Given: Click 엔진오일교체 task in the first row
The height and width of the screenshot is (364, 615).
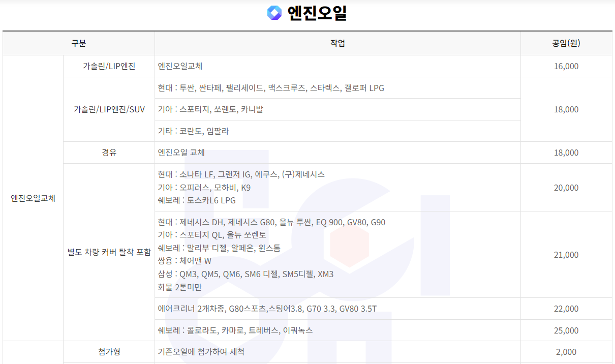Looking at the screenshot, I should pyautogui.click(x=180, y=66).
